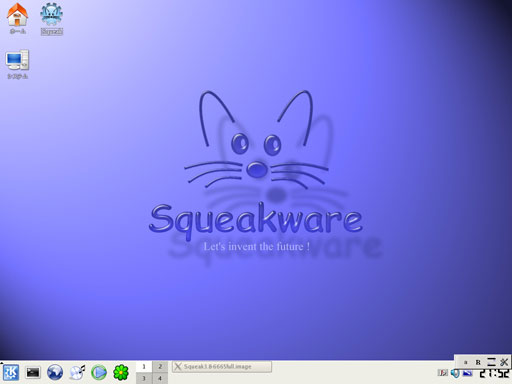The image size is (512, 384).
Task: Open the green play media player icon
Action: point(99,372)
